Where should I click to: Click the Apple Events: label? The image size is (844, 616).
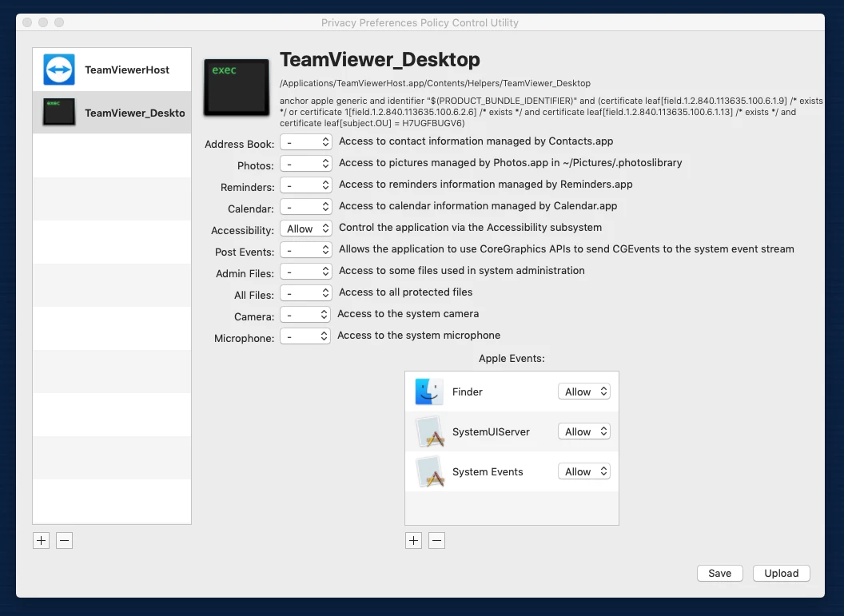coord(512,358)
